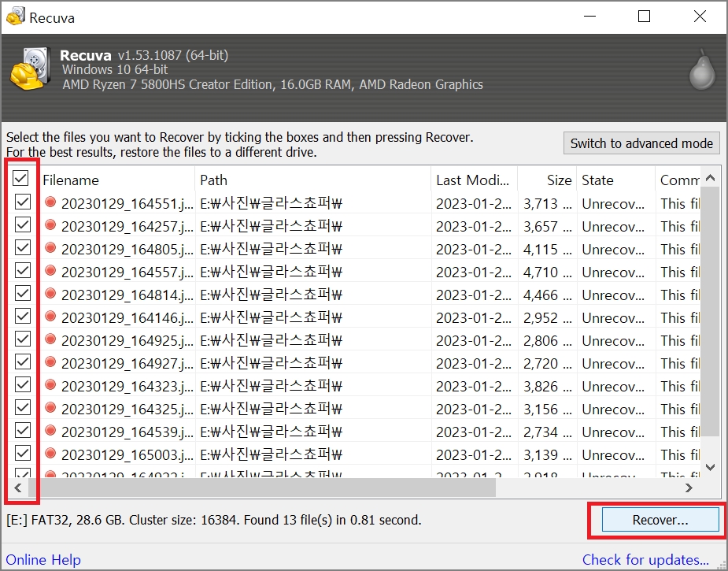Uncheck file 20230129_164325 checkbox
728x571 pixels.
[23, 407]
